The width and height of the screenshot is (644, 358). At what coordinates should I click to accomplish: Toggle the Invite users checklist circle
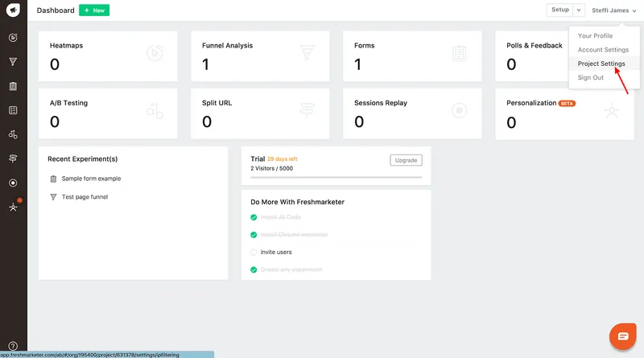click(x=254, y=252)
